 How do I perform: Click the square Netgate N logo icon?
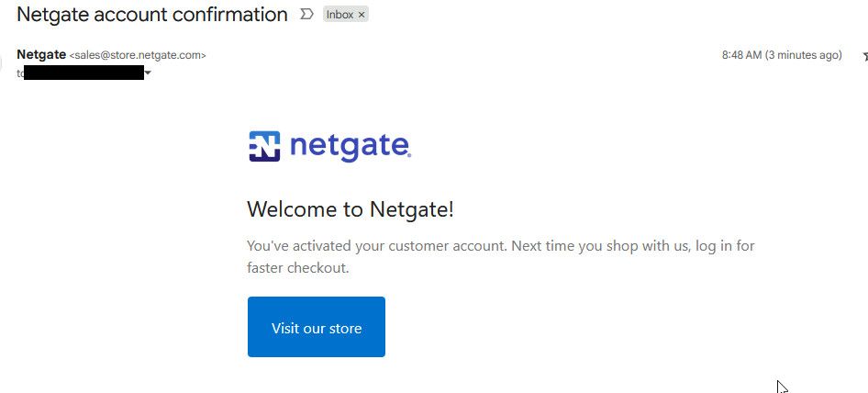pyautogui.click(x=264, y=146)
